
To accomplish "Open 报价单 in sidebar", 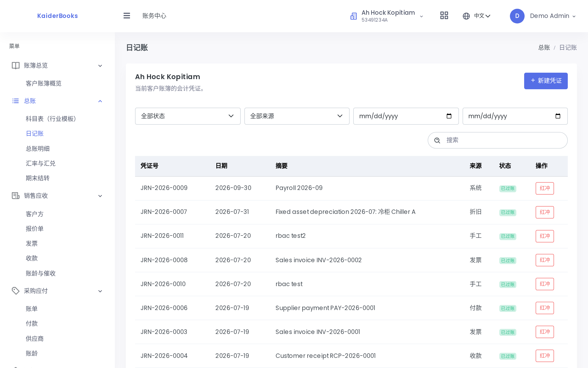I will [x=35, y=229].
